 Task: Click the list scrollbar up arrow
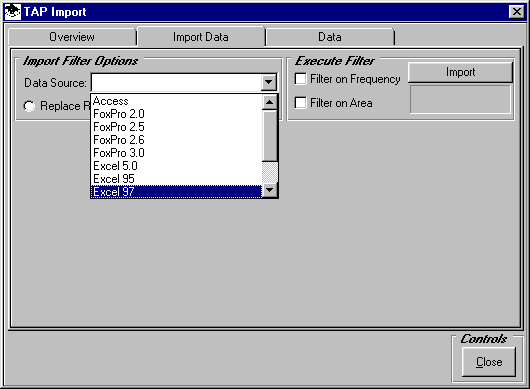point(270,102)
